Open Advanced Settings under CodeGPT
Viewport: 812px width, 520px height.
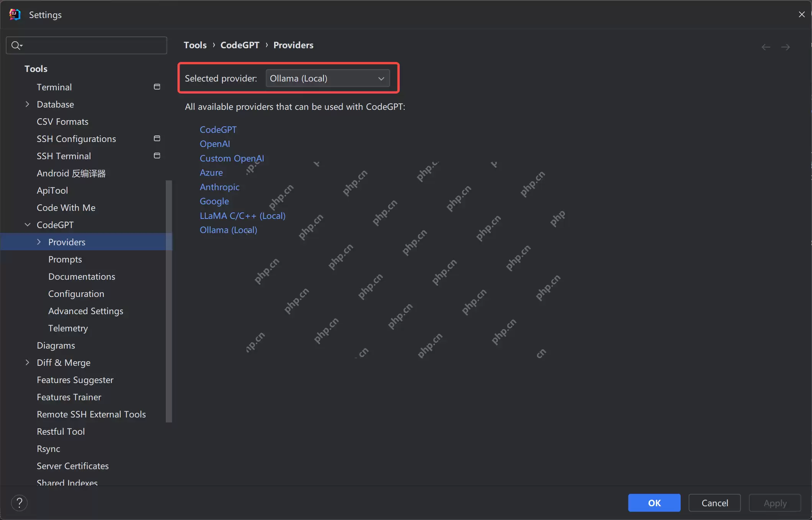tap(86, 311)
